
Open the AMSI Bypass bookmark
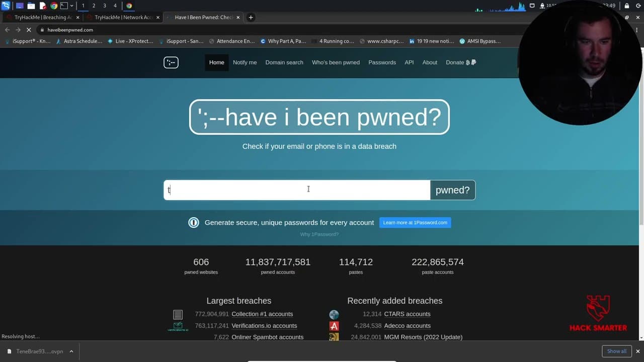click(480, 41)
